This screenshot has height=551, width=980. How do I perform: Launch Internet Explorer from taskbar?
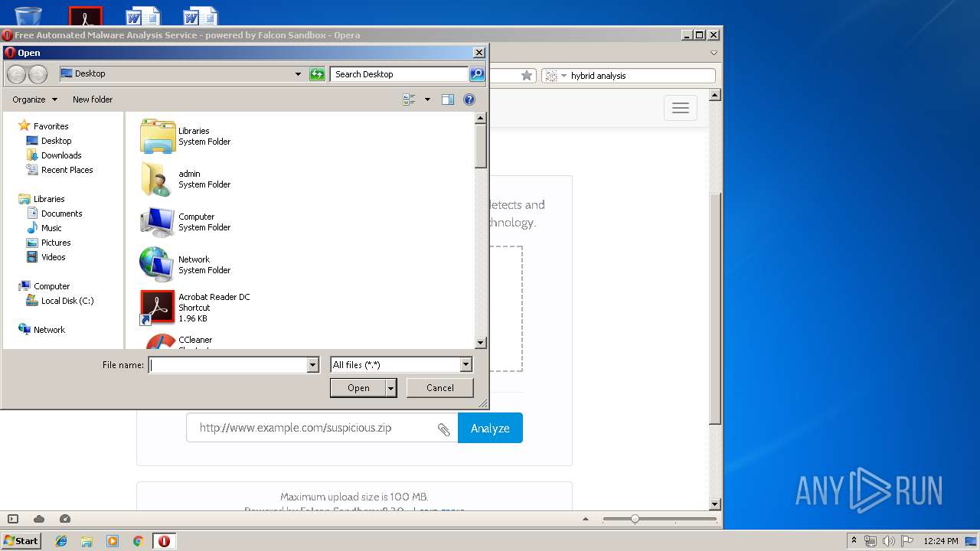61,541
